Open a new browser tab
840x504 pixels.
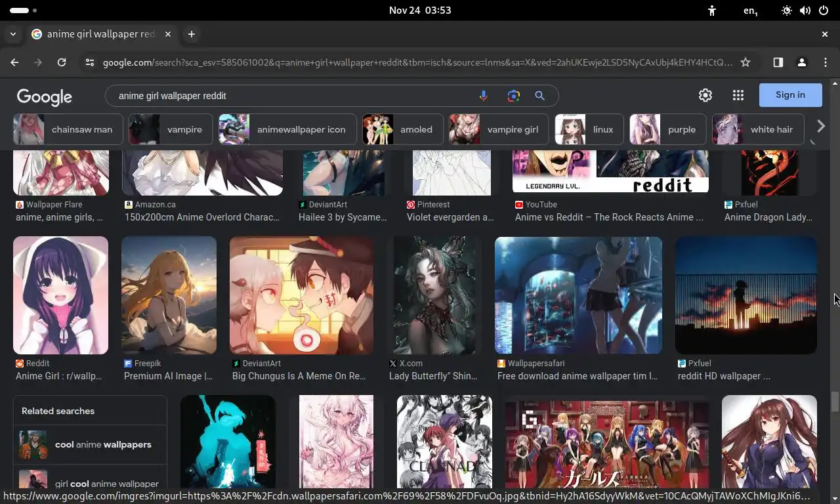click(192, 34)
